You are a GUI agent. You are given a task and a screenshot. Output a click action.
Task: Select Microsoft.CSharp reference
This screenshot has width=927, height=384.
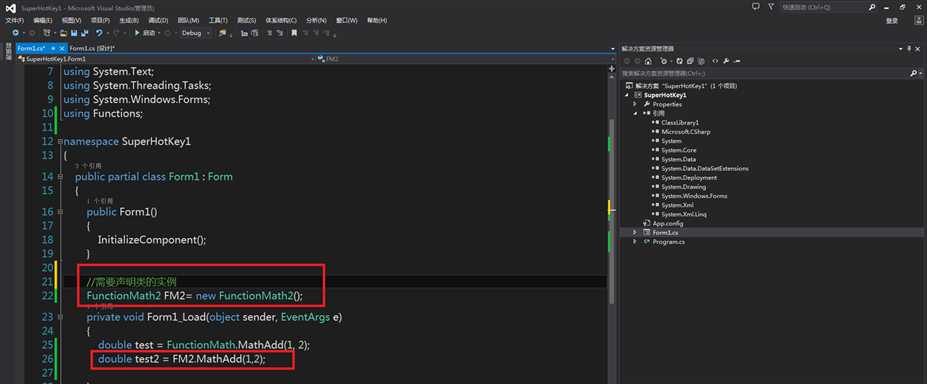click(x=686, y=132)
